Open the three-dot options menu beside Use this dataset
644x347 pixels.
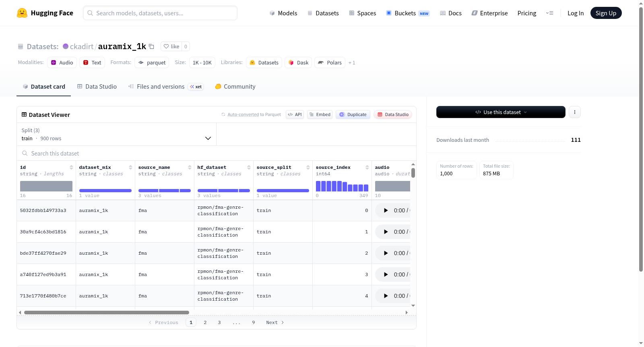pos(575,112)
